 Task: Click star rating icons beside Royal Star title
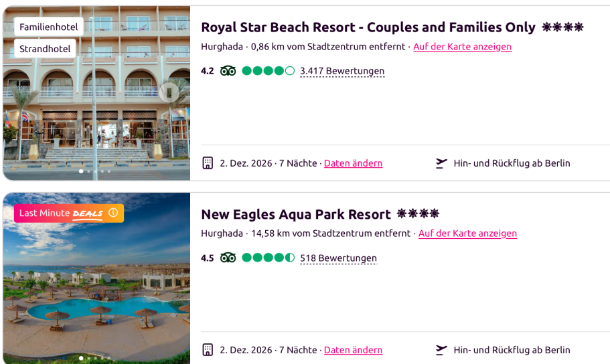pos(563,27)
